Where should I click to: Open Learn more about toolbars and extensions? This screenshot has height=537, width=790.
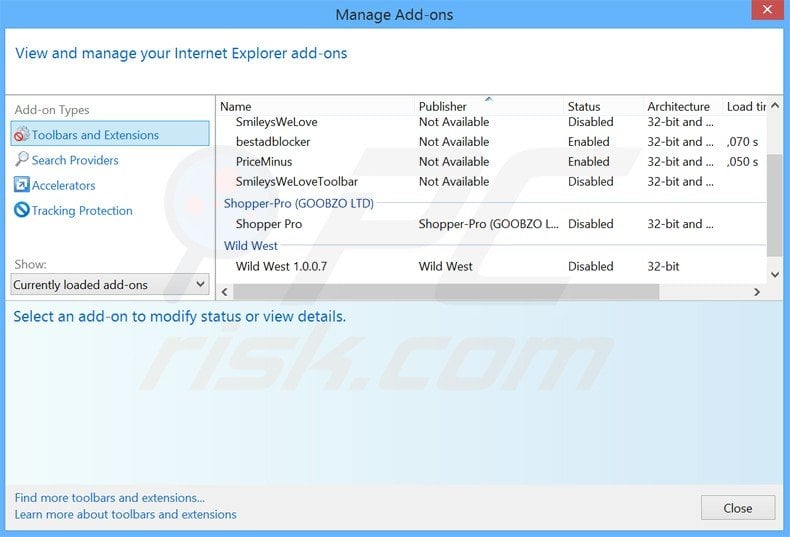click(125, 514)
